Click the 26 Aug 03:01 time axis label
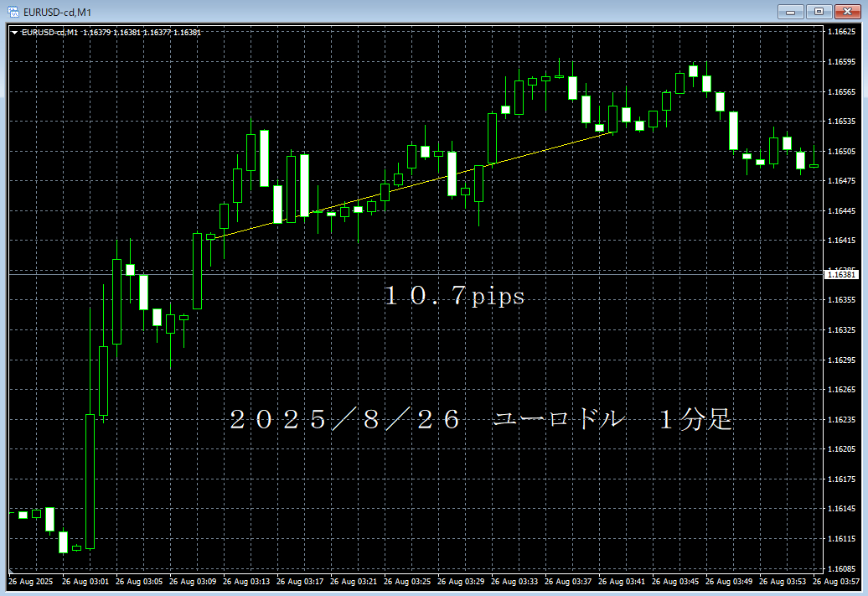This screenshot has height=596, width=868. 85,581
